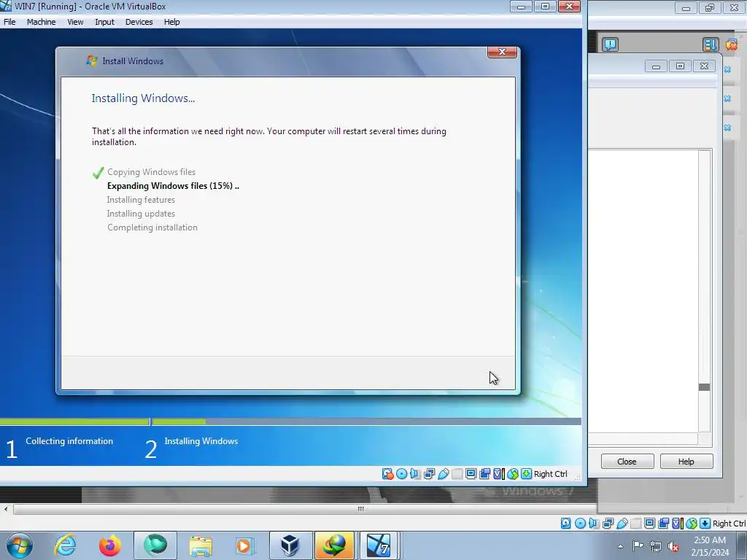Image resolution: width=747 pixels, height=560 pixels.
Task: Click 'Completing installation' step text
Action: point(152,227)
